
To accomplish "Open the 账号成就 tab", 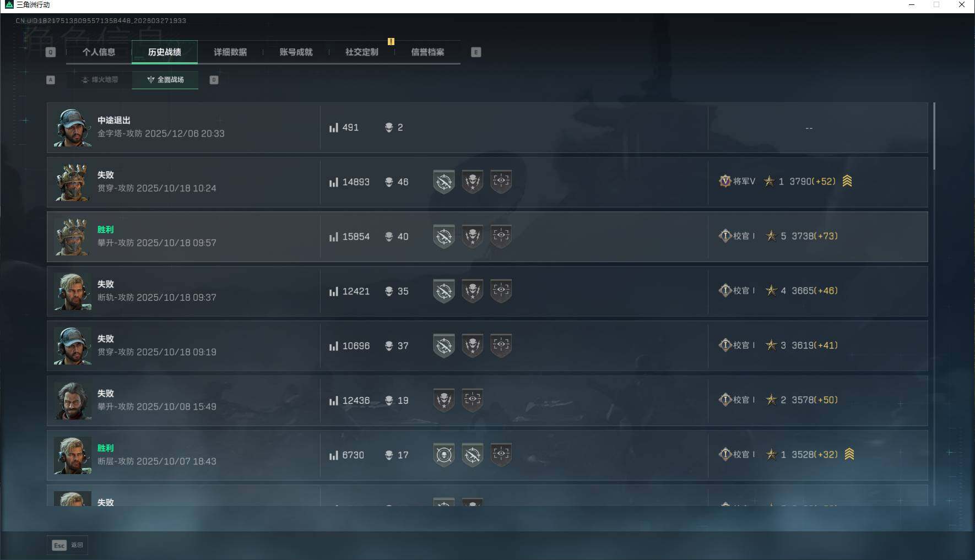I will [296, 52].
